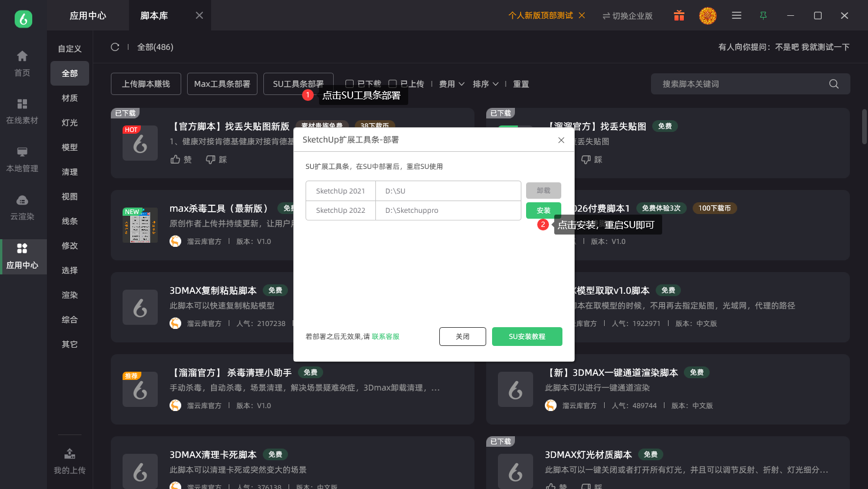
Task: Click the 3DMAX复制粘贴脚本 thumbnail icon
Action: click(x=140, y=307)
